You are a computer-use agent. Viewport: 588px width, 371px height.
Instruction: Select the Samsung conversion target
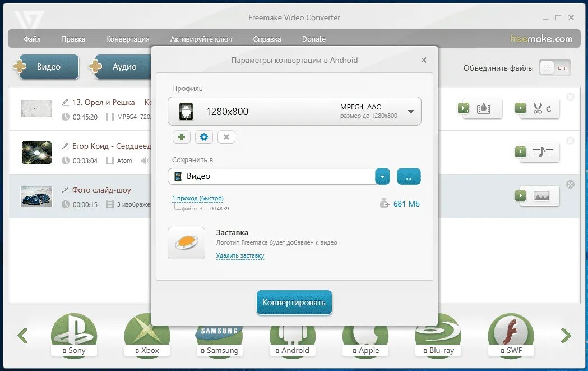(219, 336)
